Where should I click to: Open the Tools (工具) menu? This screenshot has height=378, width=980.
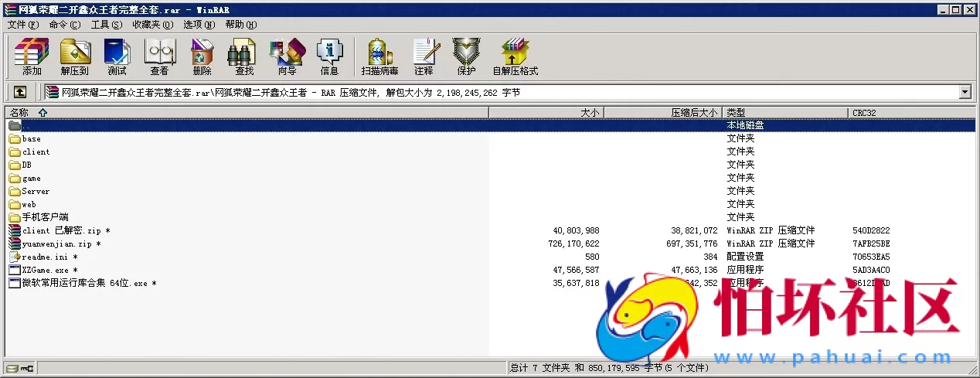pos(107,25)
